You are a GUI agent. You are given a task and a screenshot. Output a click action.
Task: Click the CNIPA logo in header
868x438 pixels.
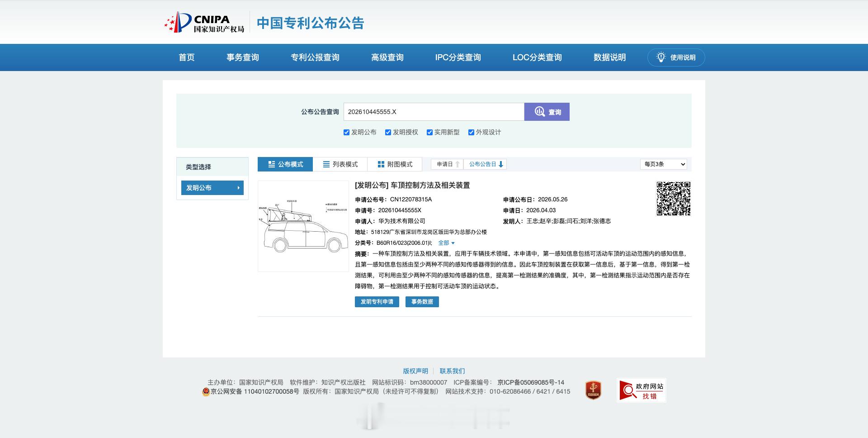(x=204, y=23)
